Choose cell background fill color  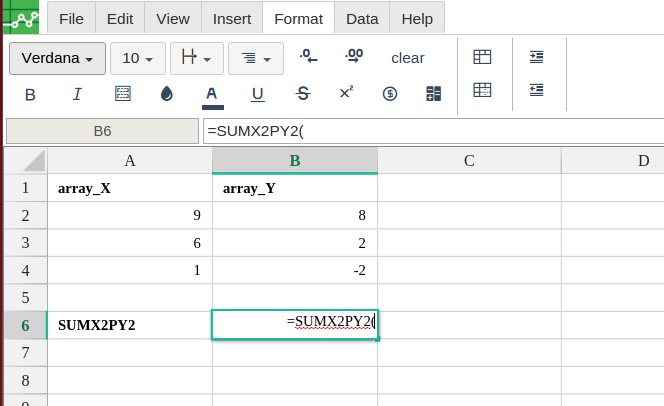point(167,94)
